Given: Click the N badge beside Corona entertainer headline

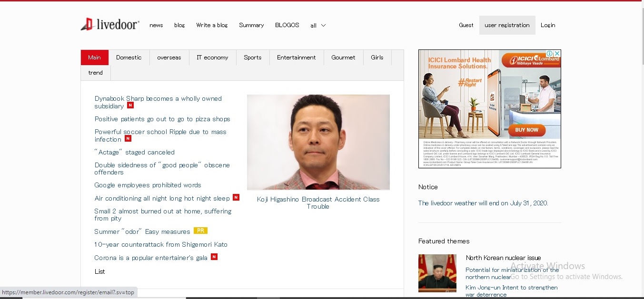Looking at the screenshot, I should click(214, 257).
